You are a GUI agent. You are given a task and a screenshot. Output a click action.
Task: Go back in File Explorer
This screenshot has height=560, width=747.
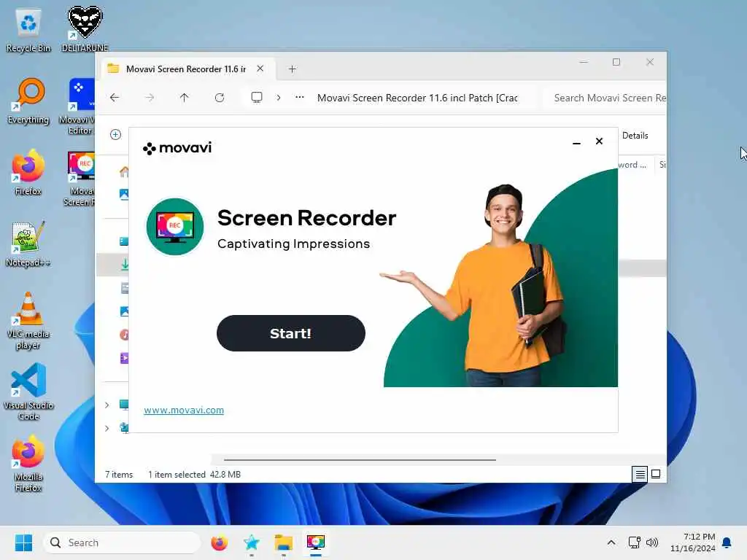[x=115, y=98]
